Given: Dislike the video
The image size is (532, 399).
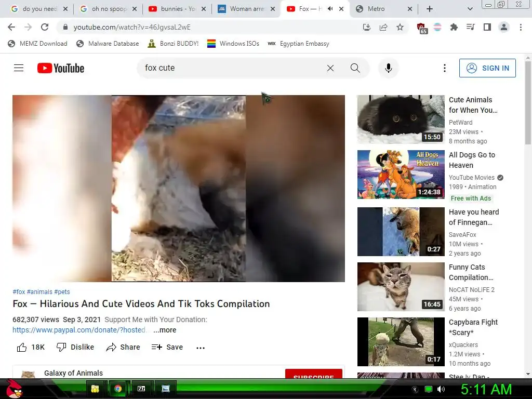Looking at the screenshot, I should (x=75, y=347).
